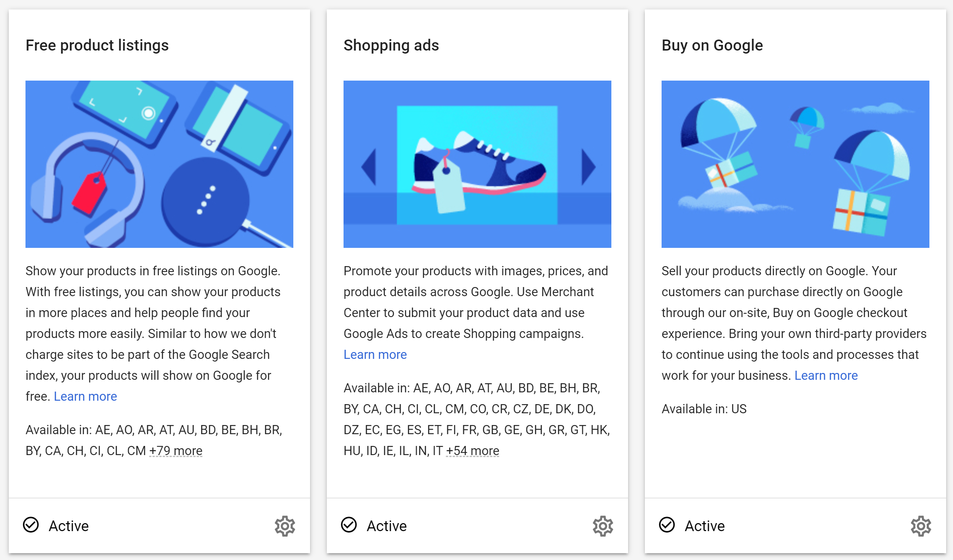Open Learn more link in Free product listings
This screenshot has width=953, height=560.
point(85,397)
